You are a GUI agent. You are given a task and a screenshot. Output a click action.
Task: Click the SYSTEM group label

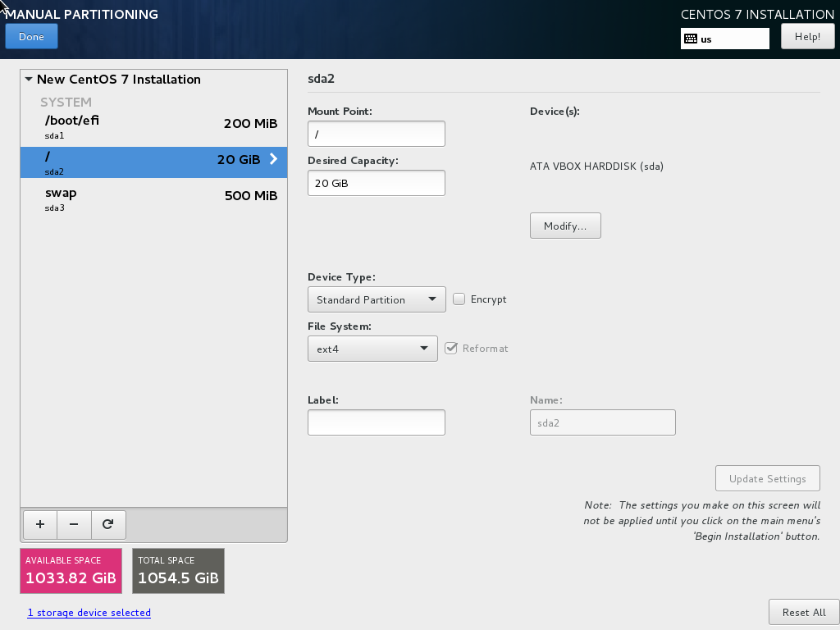coord(66,102)
